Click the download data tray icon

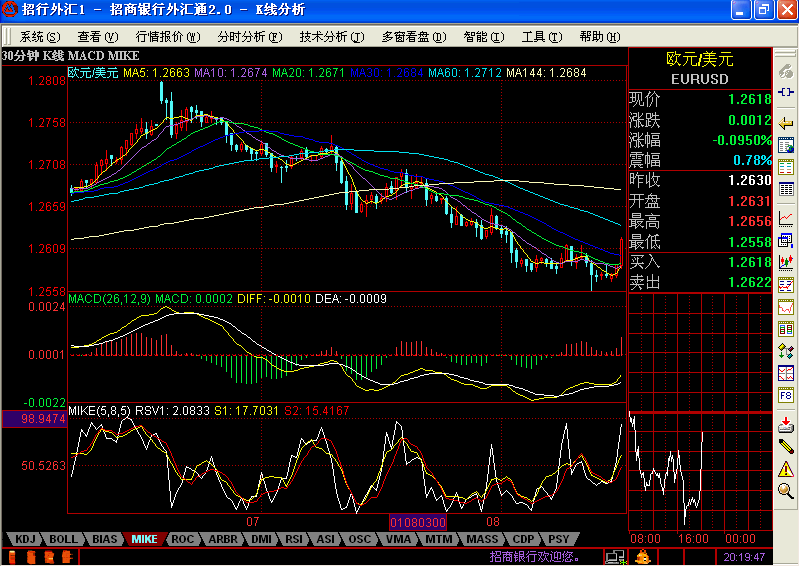pyautogui.click(x=786, y=425)
